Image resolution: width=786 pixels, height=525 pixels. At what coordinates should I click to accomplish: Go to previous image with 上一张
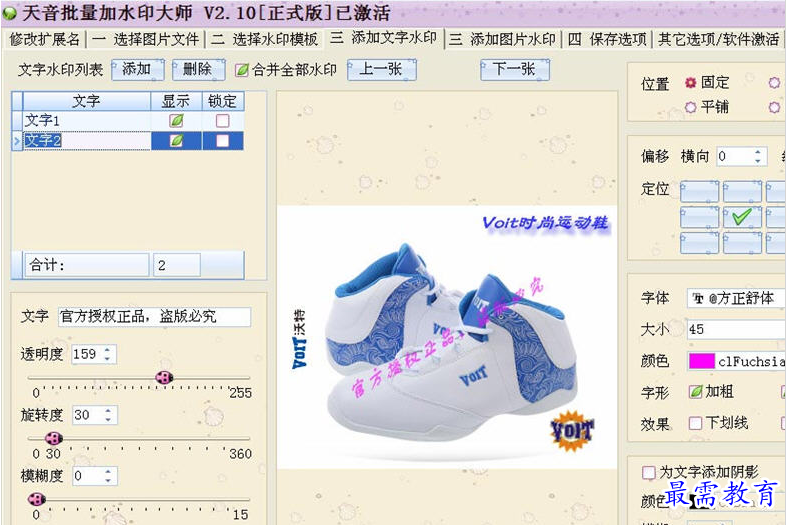[x=381, y=69]
